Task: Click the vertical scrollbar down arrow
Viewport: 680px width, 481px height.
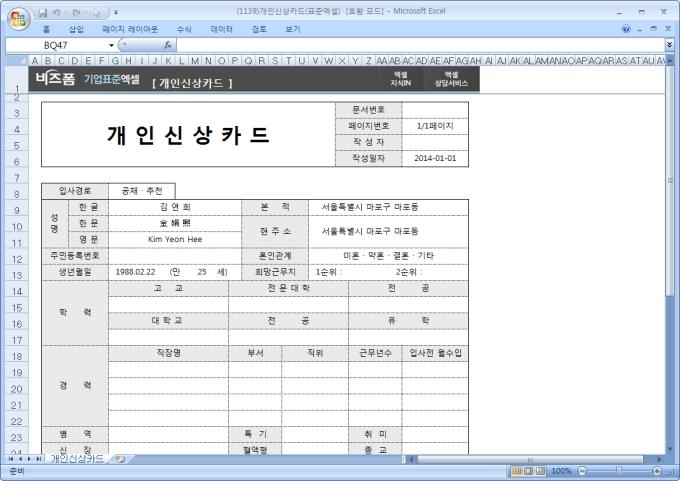Action: [670, 449]
